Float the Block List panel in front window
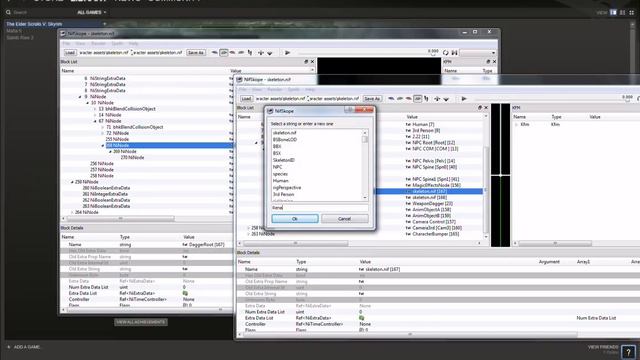Image resolution: width=640 pixels, height=360 pixels. pos(480,108)
